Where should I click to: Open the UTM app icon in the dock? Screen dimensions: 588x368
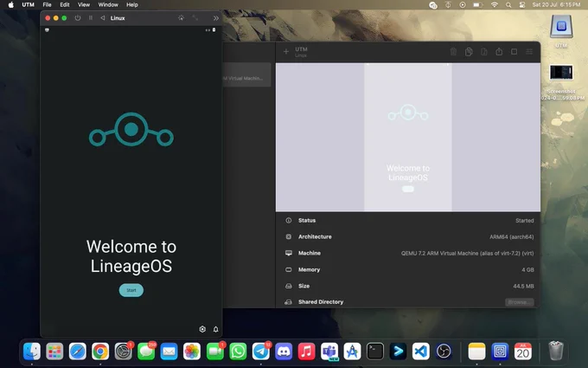[x=500, y=352]
